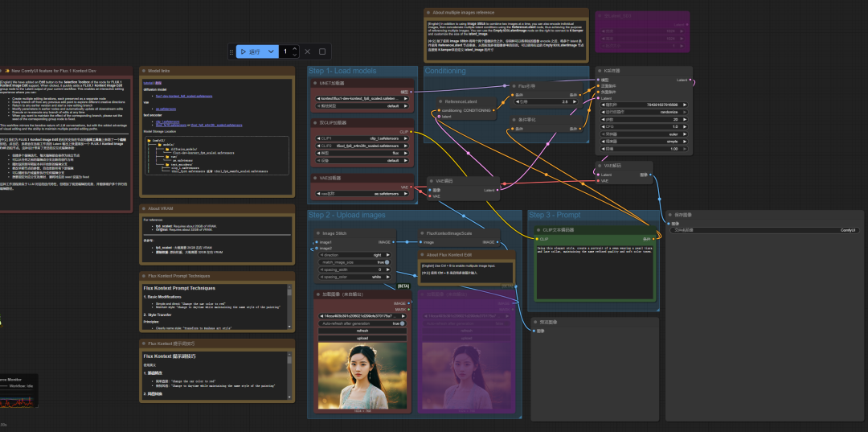Click the prompt text area in CLIP文本编码器
The image size is (868, 432).
pos(595,272)
